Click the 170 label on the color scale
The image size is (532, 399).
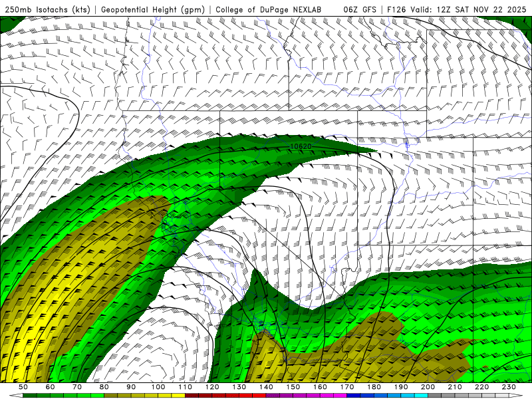coord(346,387)
